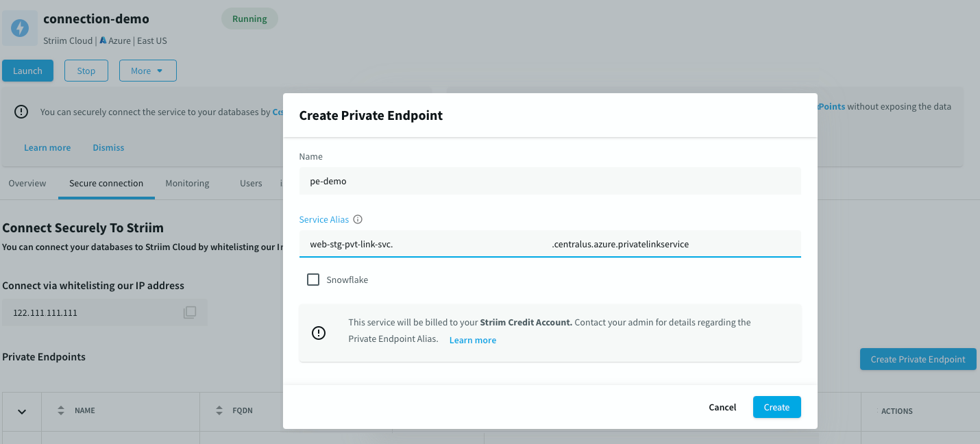The width and height of the screenshot is (980, 444).
Task: Enable the Snowflake checkbox
Action: click(x=313, y=280)
